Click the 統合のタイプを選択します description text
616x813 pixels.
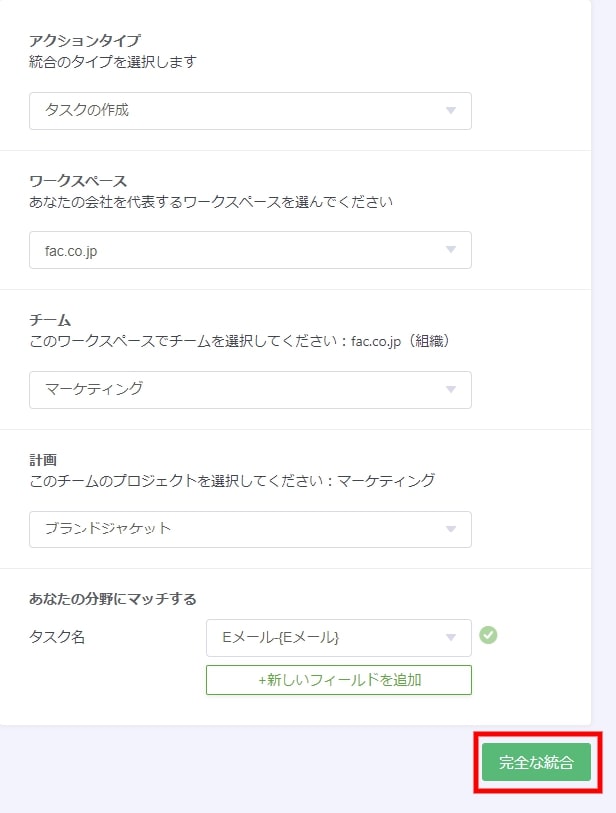(x=113, y=62)
